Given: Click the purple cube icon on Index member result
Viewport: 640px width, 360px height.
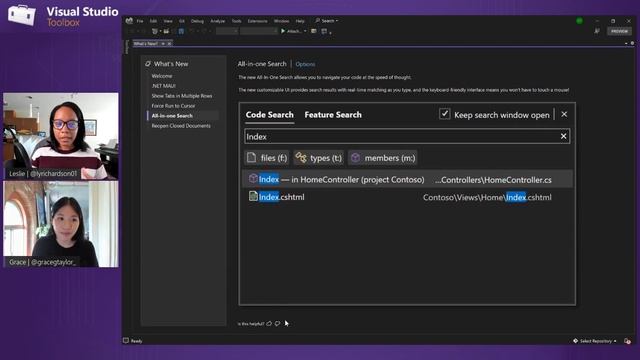Looking at the screenshot, I should [253, 178].
